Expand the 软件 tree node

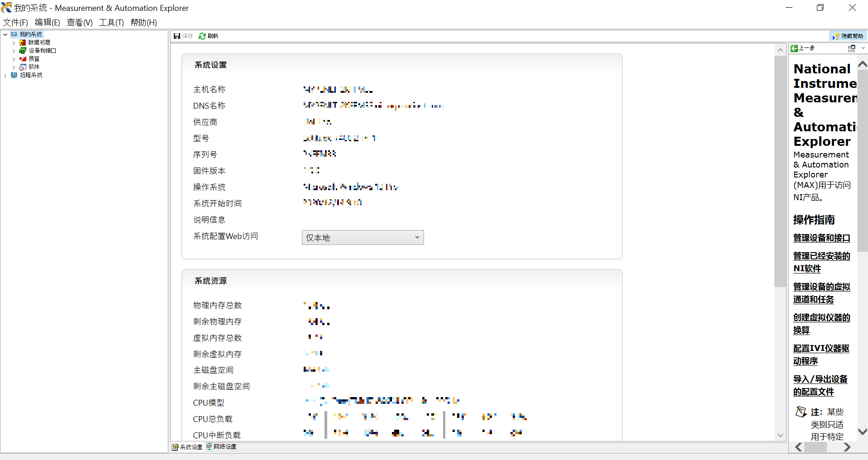[14, 67]
